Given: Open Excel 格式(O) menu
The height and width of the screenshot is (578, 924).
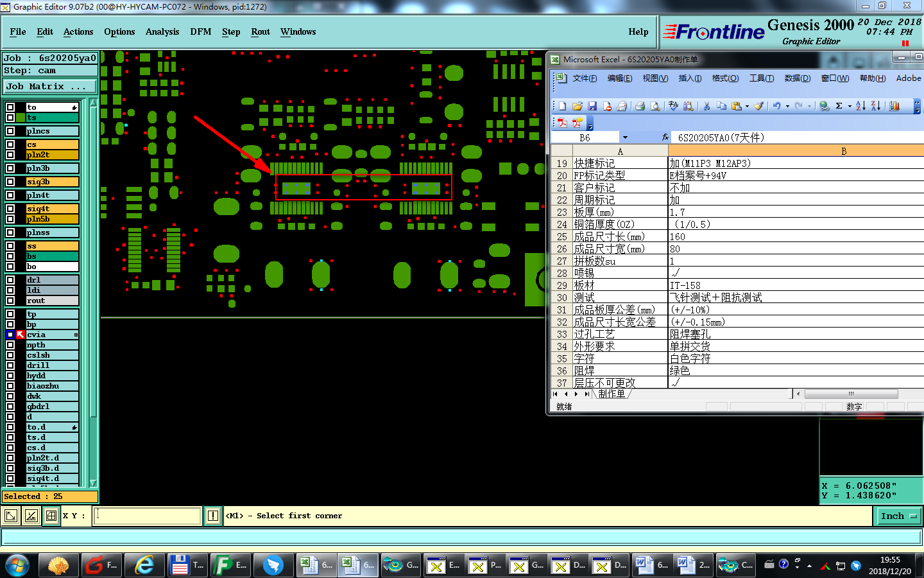Looking at the screenshot, I should pyautogui.click(x=725, y=78).
